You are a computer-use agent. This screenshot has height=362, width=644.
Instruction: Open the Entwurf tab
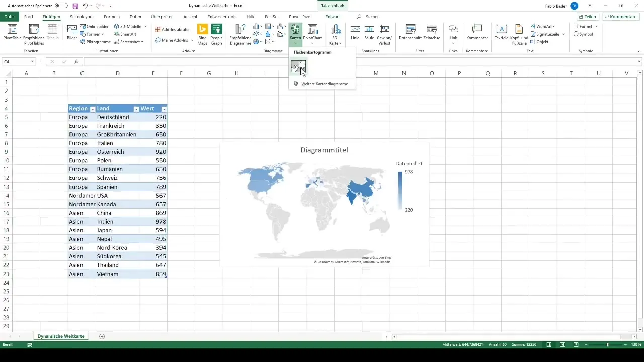point(332,17)
